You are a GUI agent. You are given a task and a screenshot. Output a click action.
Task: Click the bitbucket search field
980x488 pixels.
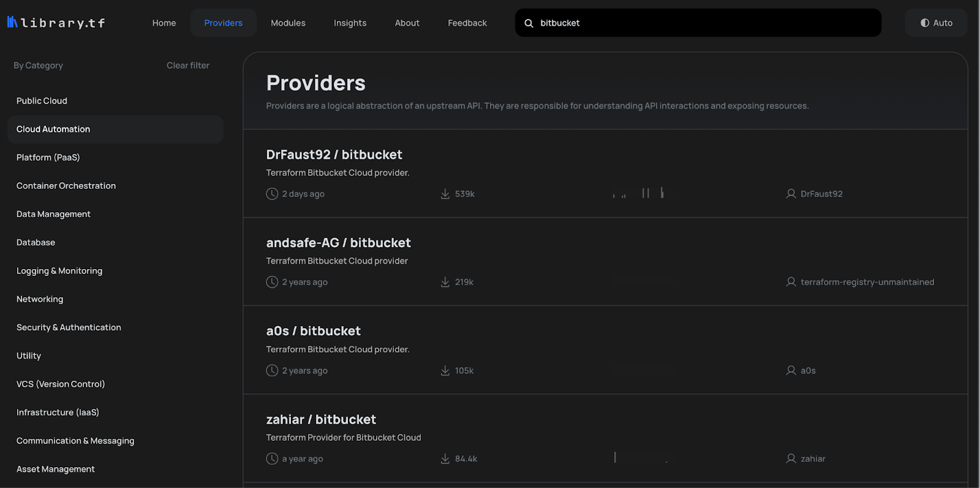point(698,23)
